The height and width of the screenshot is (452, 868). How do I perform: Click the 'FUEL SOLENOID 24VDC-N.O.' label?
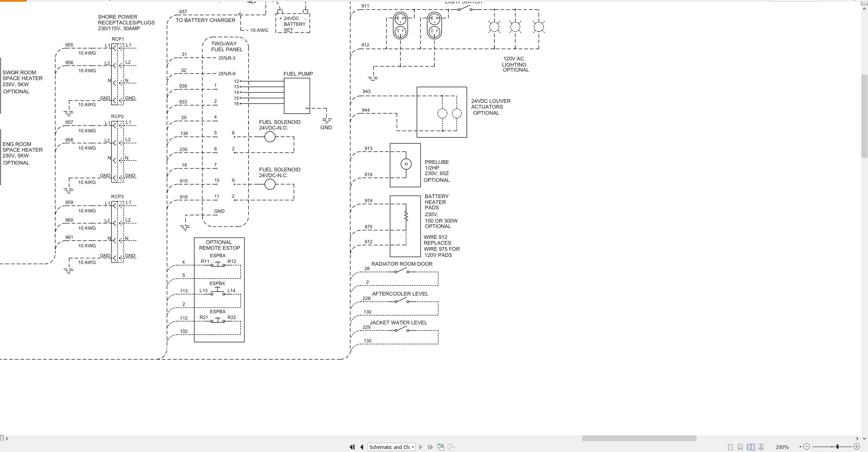279,125
